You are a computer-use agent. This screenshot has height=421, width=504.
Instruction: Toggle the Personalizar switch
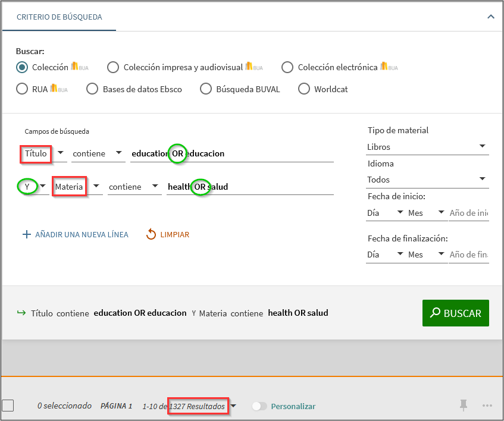259,406
